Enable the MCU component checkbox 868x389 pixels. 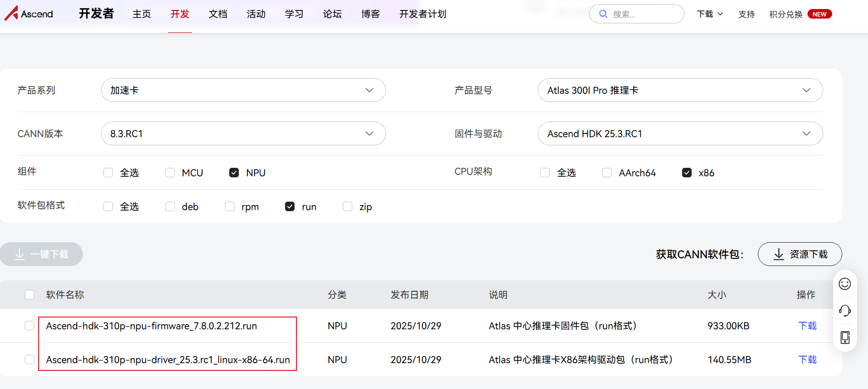[170, 173]
